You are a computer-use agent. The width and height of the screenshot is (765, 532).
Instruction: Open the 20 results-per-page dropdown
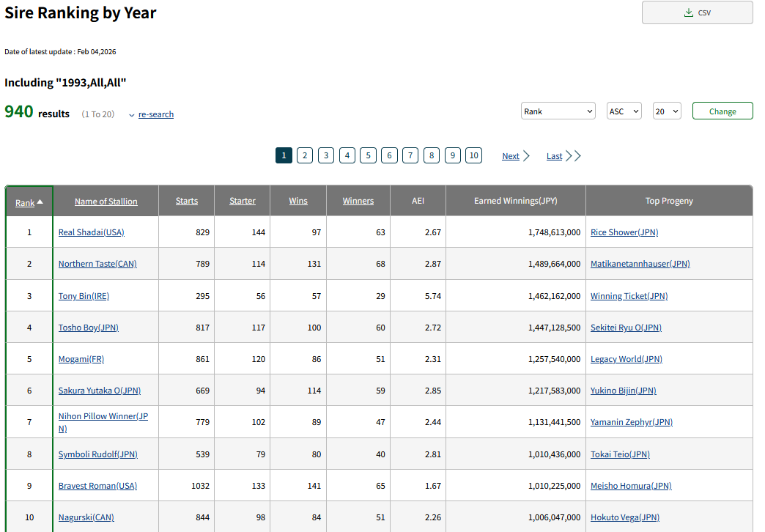[667, 111]
